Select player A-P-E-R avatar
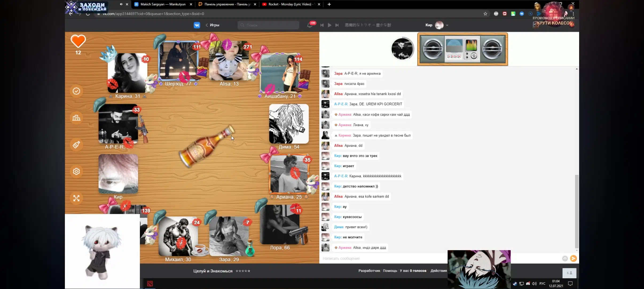The image size is (644, 289). tap(118, 124)
